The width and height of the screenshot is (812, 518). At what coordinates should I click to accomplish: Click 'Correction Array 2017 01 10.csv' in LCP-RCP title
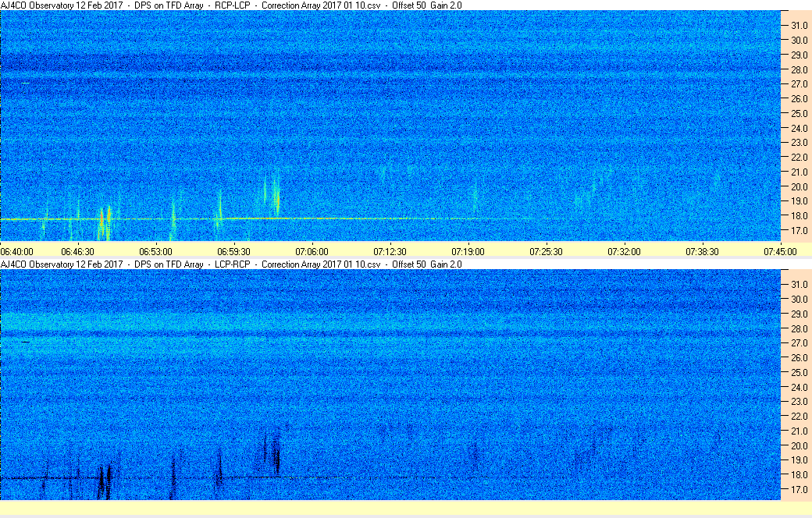[x=321, y=264]
